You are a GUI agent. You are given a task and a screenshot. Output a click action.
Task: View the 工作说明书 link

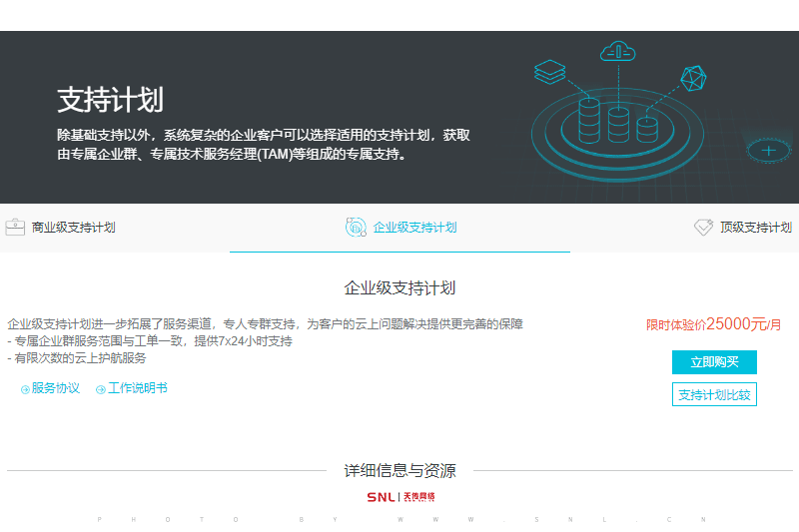(138, 388)
